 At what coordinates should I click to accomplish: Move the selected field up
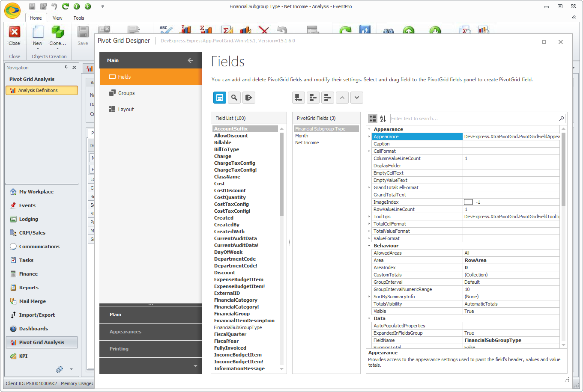pos(342,98)
